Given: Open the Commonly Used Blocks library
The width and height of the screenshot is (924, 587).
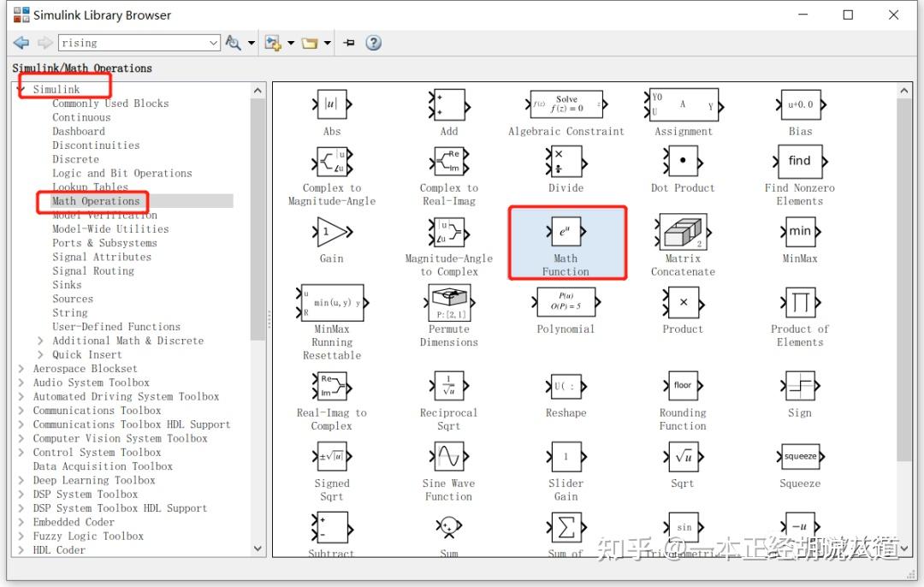Looking at the screenshot, I should (x=110, y=104).
